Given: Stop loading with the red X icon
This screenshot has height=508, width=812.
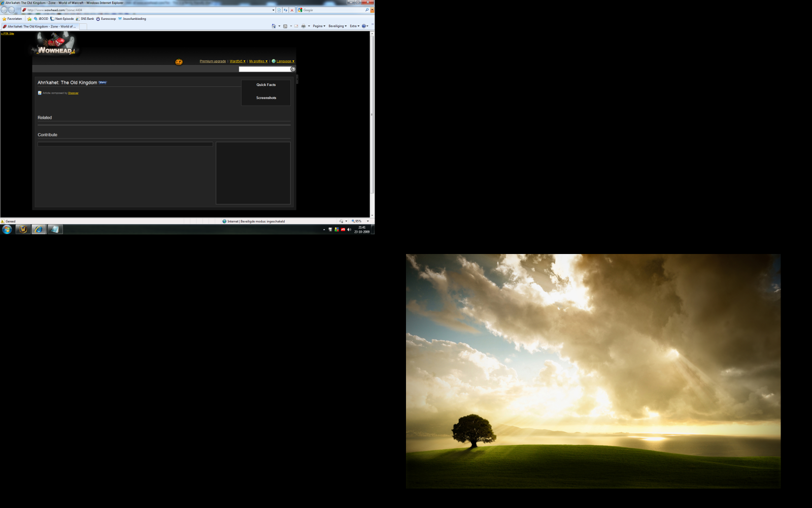Looking at the screenshot, I should click(292, 10).
